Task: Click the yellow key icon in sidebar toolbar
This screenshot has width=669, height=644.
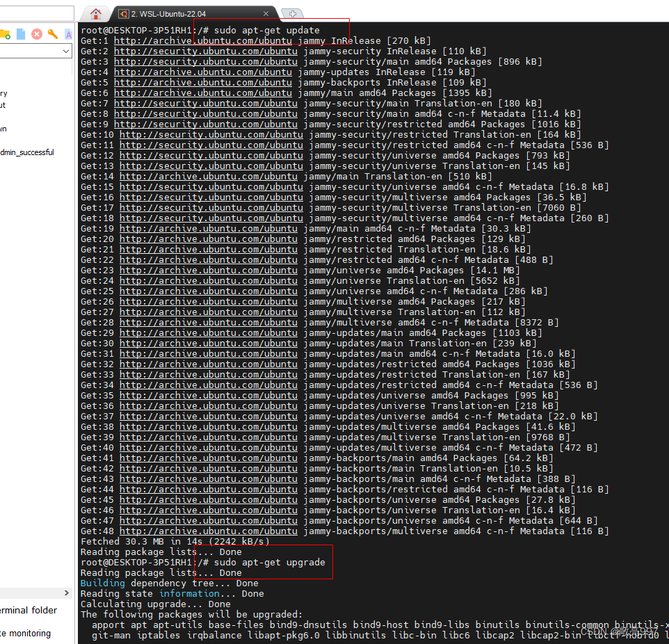Action: [52, 34]
